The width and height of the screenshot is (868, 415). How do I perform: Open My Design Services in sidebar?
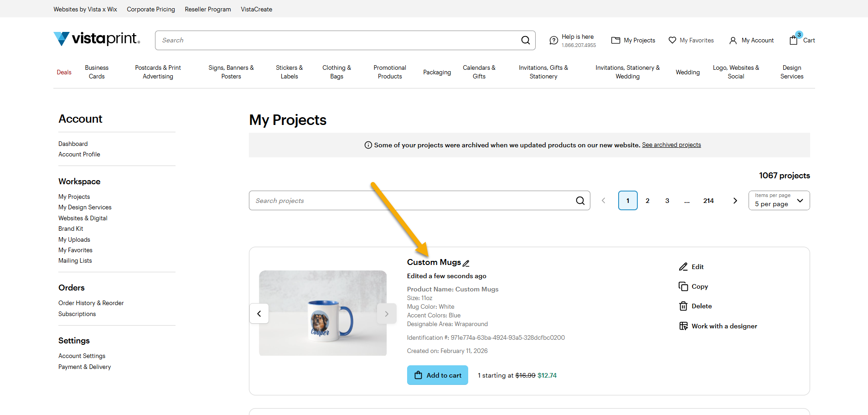click(x=85, y=207)
